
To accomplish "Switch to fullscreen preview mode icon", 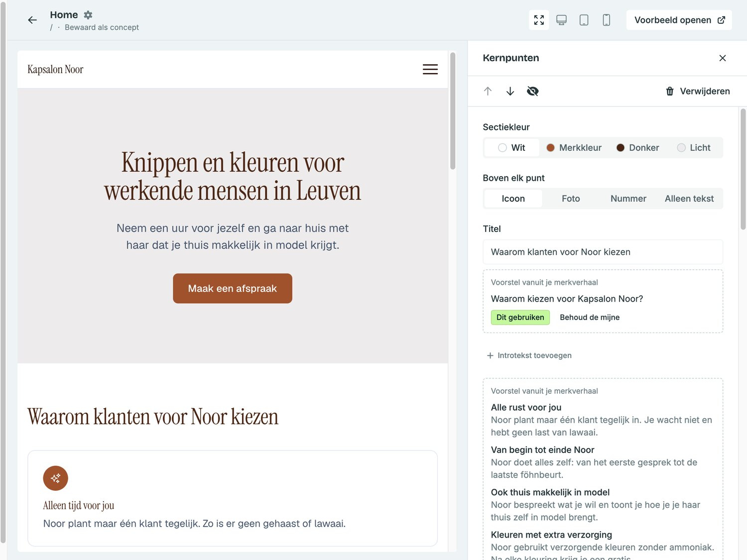I will [539, 20].
